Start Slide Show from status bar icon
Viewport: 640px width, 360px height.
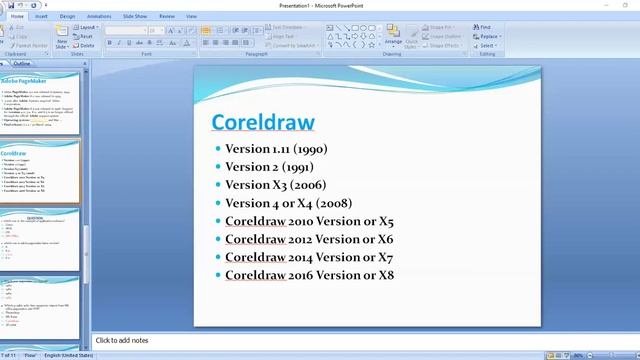567,356
